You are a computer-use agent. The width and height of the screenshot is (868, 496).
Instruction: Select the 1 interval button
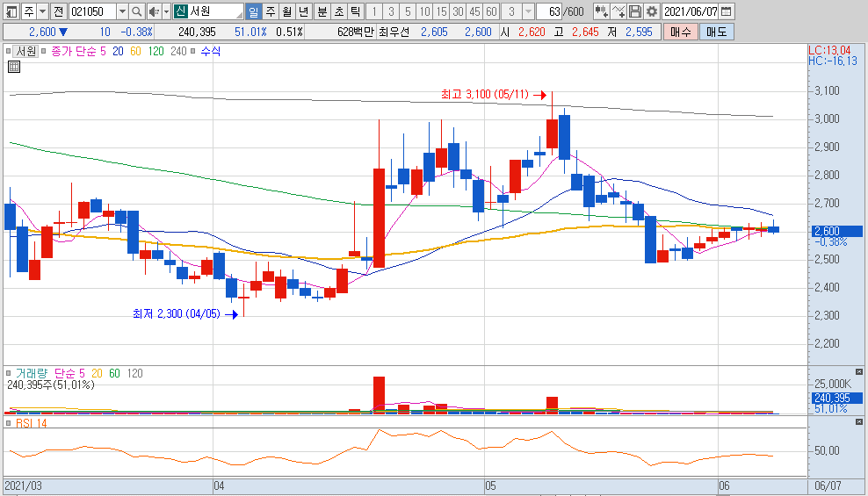[x=374, y=11]
